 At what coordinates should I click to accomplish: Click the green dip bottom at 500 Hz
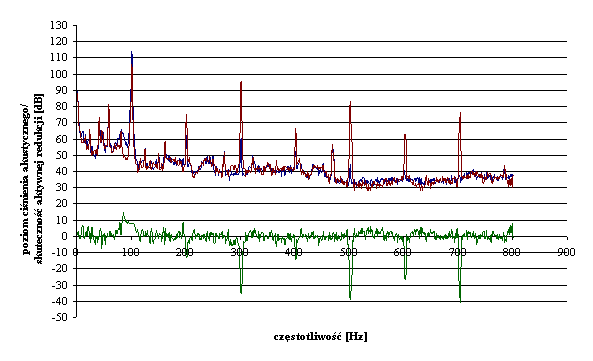point(350,299)
